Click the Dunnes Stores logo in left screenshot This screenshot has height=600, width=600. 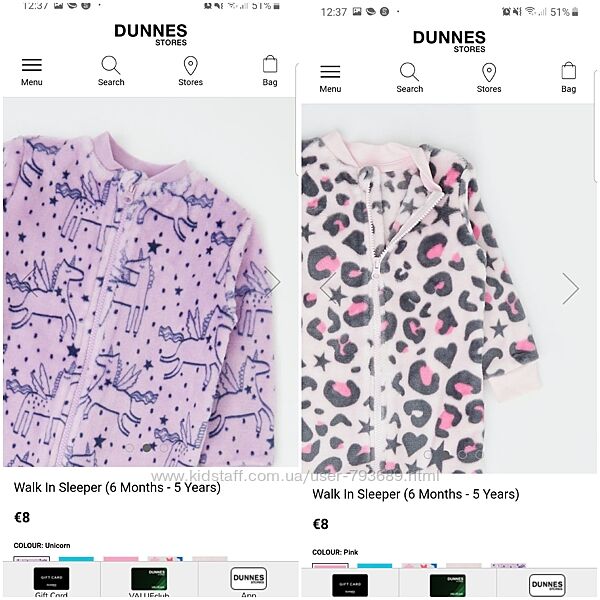pos(151,35)
